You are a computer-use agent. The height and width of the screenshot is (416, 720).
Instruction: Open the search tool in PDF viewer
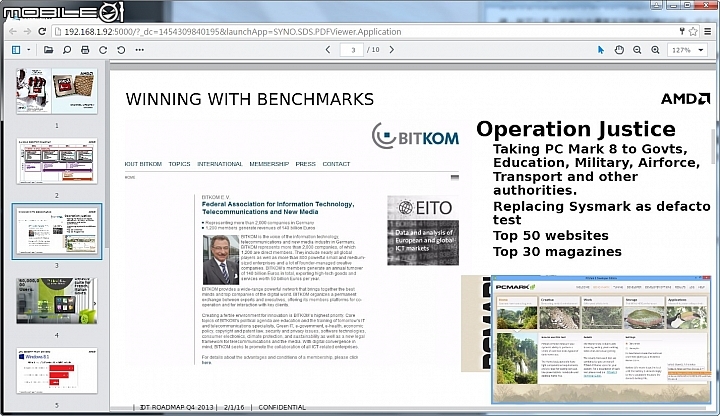click(67, 50)
